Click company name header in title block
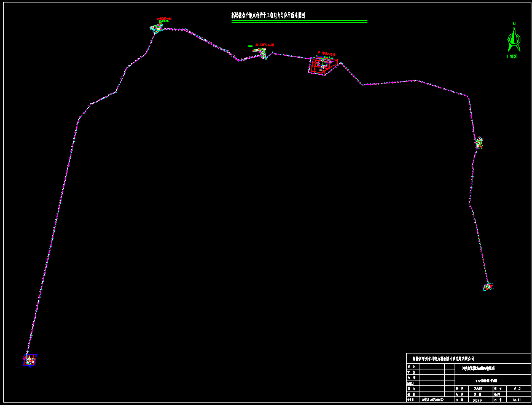 [x=443, y=358]
